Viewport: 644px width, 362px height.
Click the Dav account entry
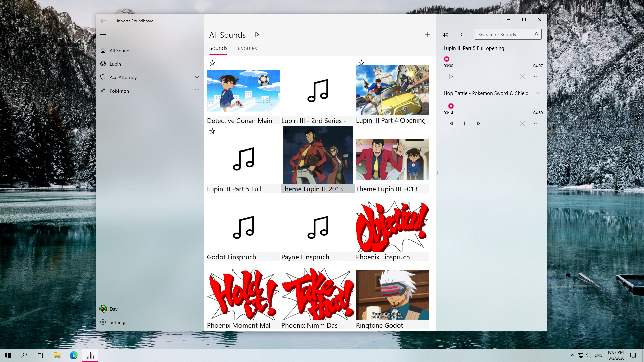pyautogui.click(x=113, y=309)
